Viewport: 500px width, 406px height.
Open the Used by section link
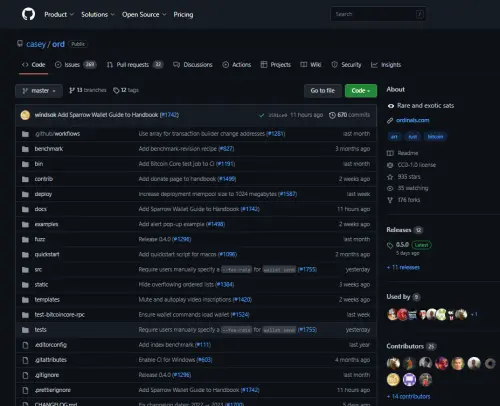click(403, 297)
